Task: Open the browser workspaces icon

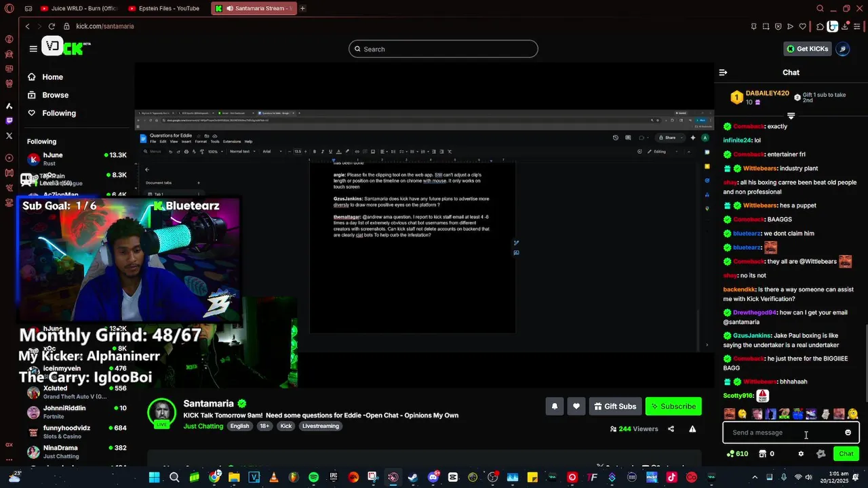Action: [28, 9]
